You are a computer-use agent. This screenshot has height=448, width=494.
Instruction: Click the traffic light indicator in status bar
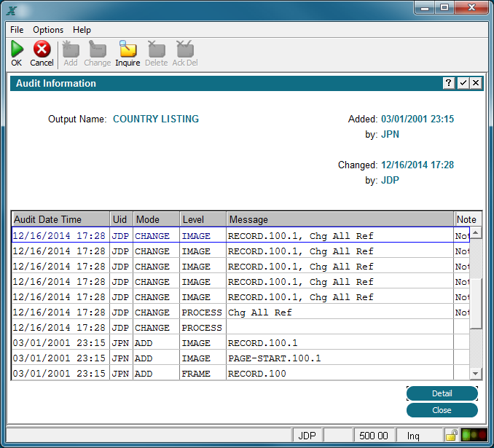[x=474, y=435]
